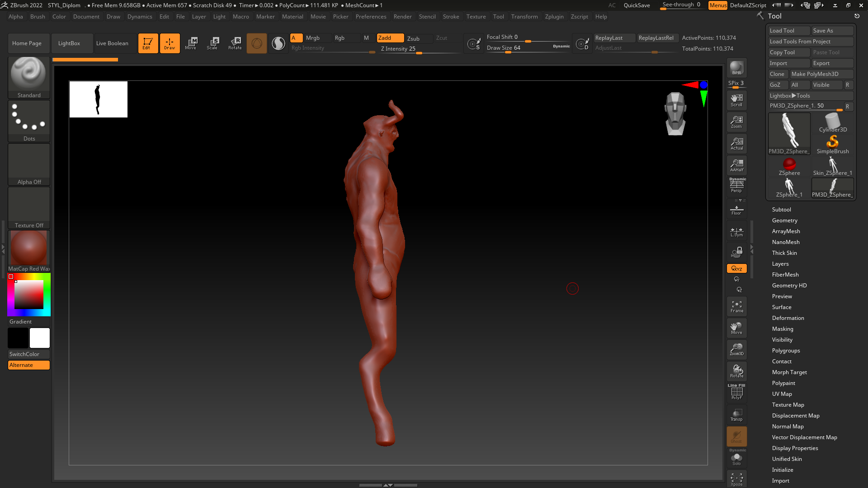Click the head orientation view cube
The image size is (868, 488).
675,113
